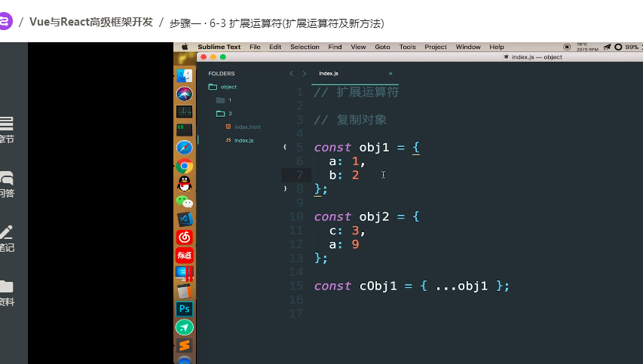Launch Photoshop from the Dock
Image resolution: width=643 pixels, height=364 pixels.
185,309
